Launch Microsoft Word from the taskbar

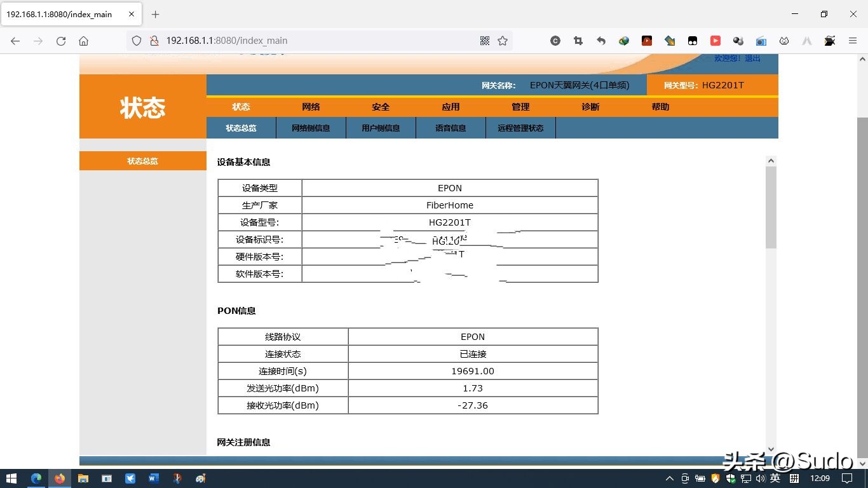(153, 478)
